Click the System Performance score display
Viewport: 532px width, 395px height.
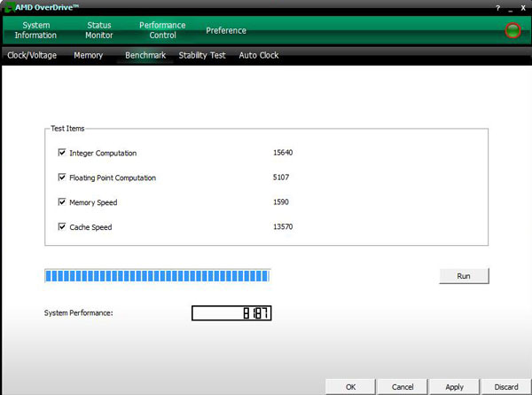point(231,312)
